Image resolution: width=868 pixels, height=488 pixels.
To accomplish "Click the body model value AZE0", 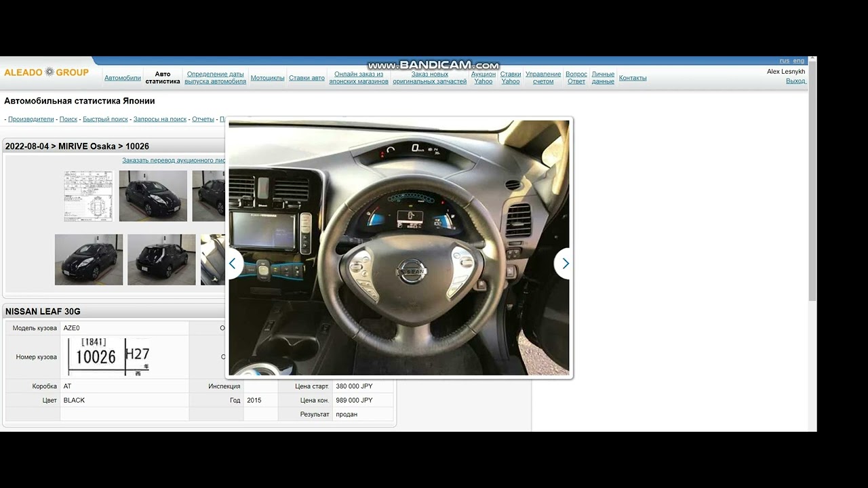I will pyautogui.click(x=71, y=328).
